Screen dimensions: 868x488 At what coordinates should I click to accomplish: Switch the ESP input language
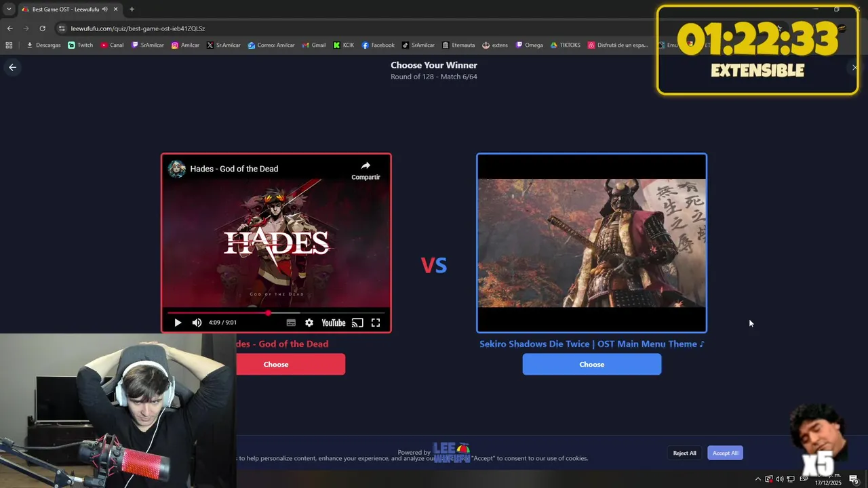click(x=804, y=479)
